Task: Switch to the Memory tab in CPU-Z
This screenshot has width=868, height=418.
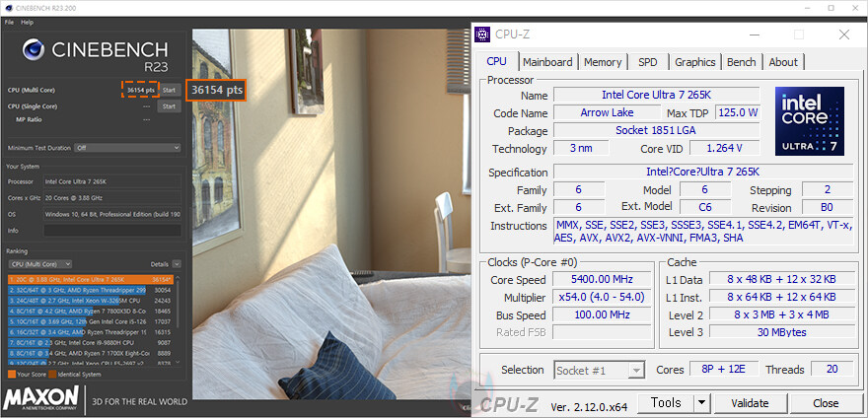Action: click(603, 62)
